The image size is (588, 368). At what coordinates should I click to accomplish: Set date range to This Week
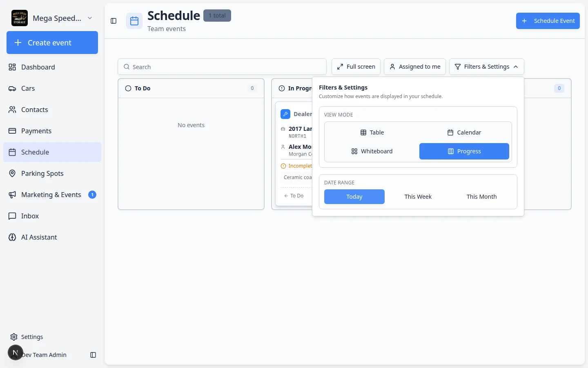(418, 197)
